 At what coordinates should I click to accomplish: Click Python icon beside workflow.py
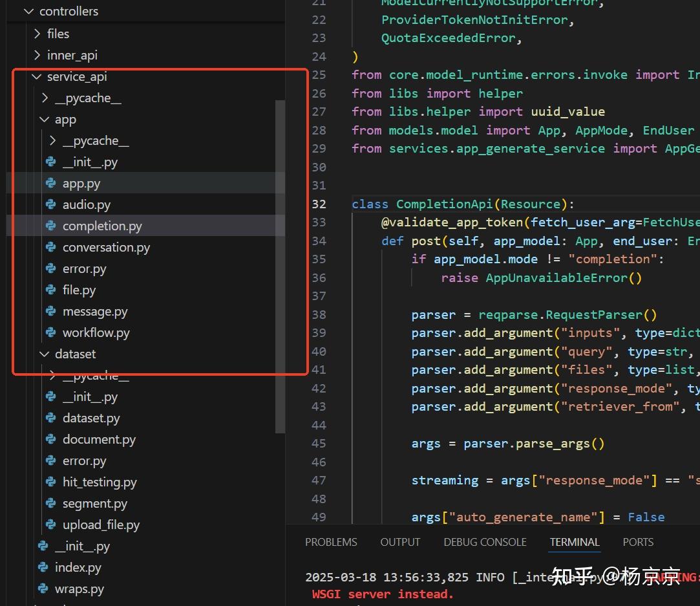pyautogui.click(x=51, y=332)
